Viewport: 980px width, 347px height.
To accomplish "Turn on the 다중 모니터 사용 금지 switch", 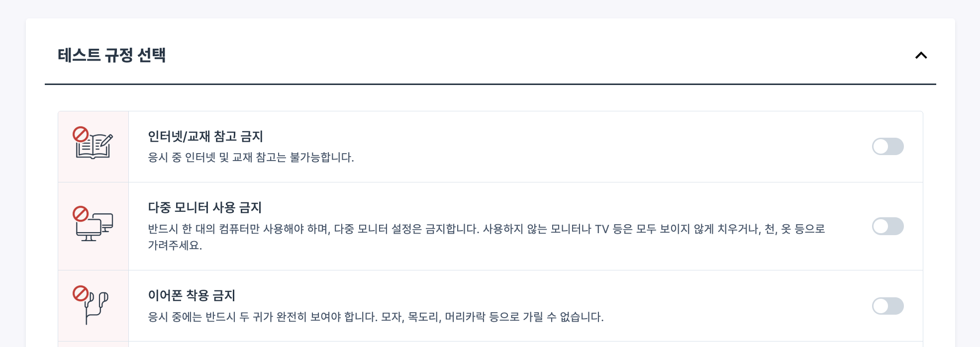I will (x=887, y=226).
